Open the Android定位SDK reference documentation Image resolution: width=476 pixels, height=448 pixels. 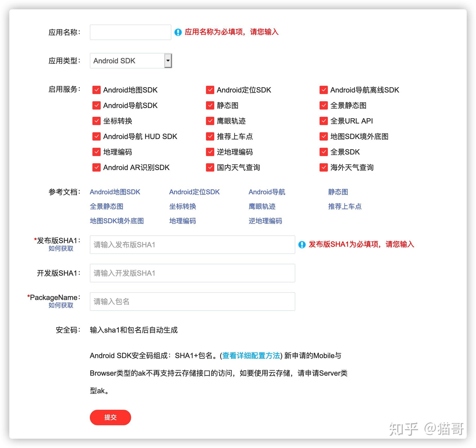194,192
